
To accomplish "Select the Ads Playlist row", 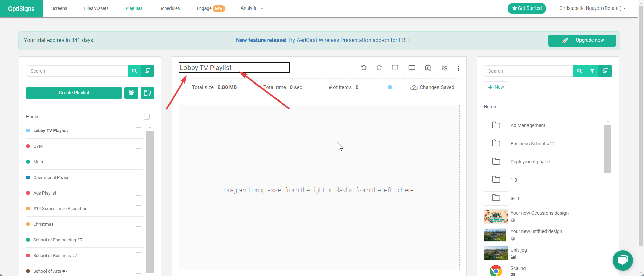I will point(85,193).
